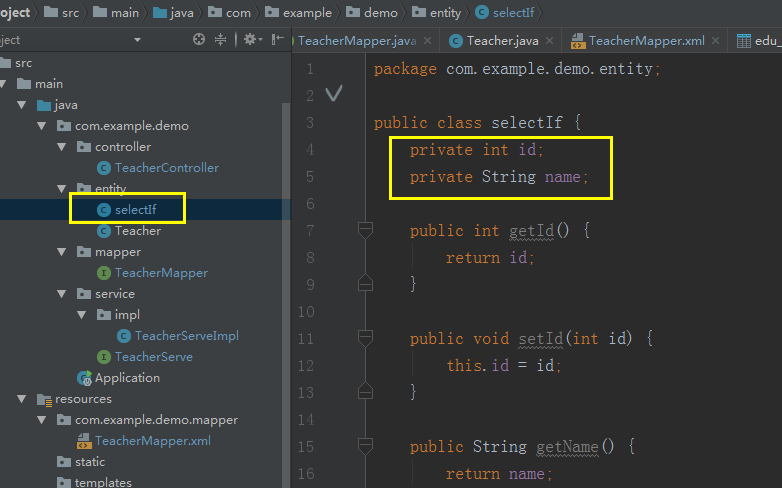Click the TeacherMapper interface icon
The width and height of the screenshot is (782, 488).
point(103,273)
